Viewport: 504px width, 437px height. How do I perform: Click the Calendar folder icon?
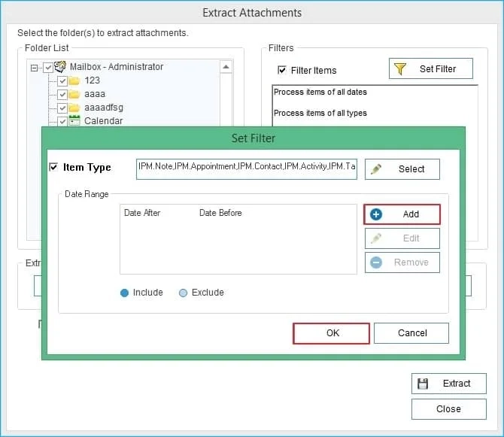[x=74, y=121]
